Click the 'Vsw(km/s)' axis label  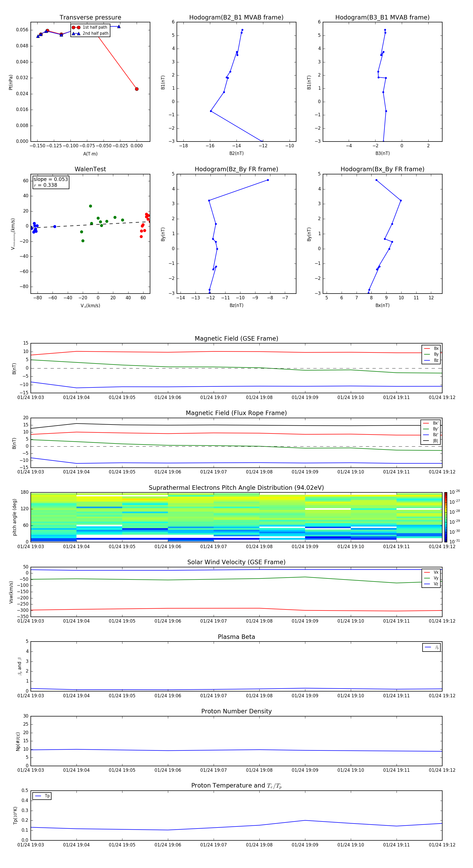11,592
